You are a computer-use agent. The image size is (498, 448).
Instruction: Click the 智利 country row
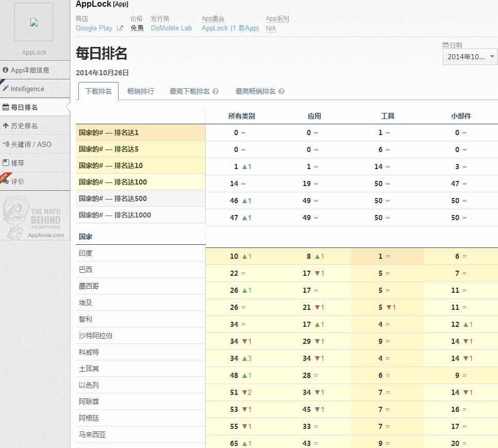[x=140, y=320]
